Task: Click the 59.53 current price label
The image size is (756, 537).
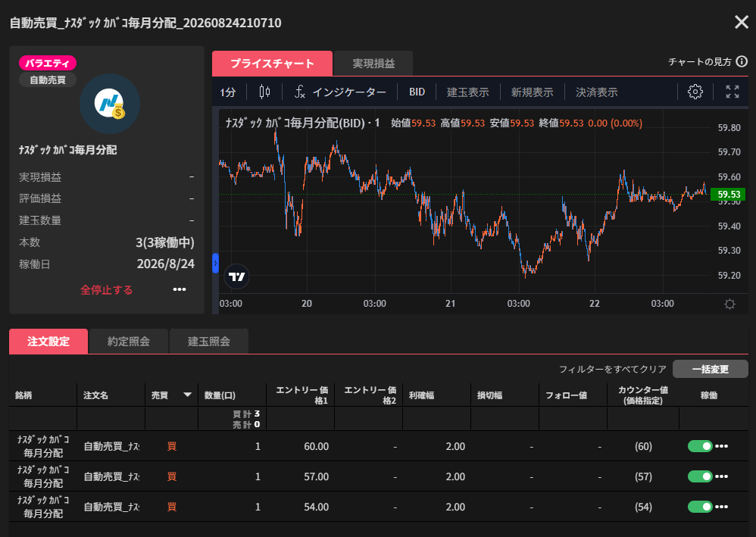Action: click(x=728, y=194)
